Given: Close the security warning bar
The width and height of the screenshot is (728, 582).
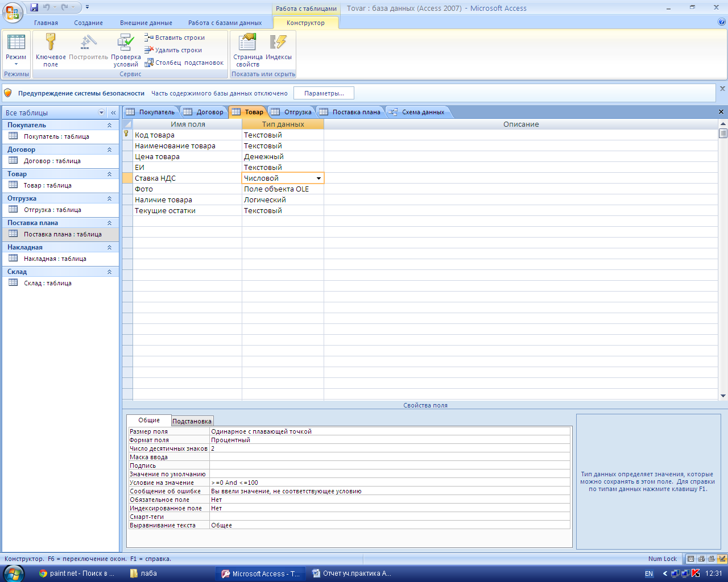Looking at the screenshot, I should (x=722, y=89).
